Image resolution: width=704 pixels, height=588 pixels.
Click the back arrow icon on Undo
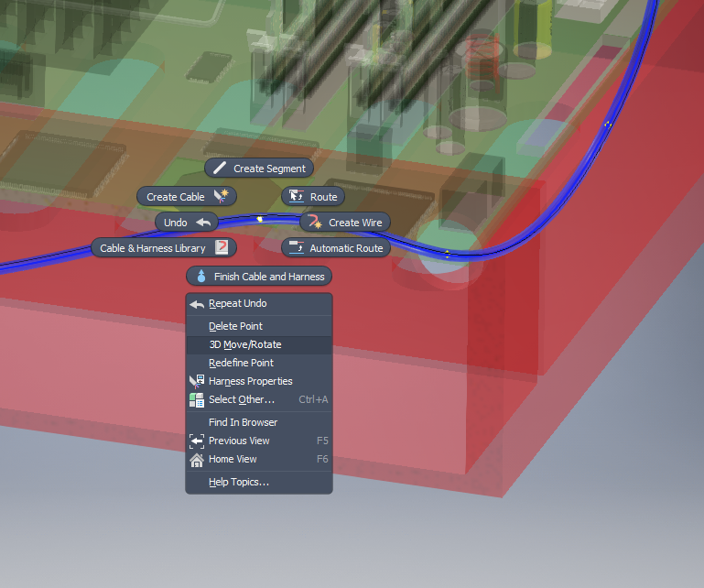coord(203,223)
